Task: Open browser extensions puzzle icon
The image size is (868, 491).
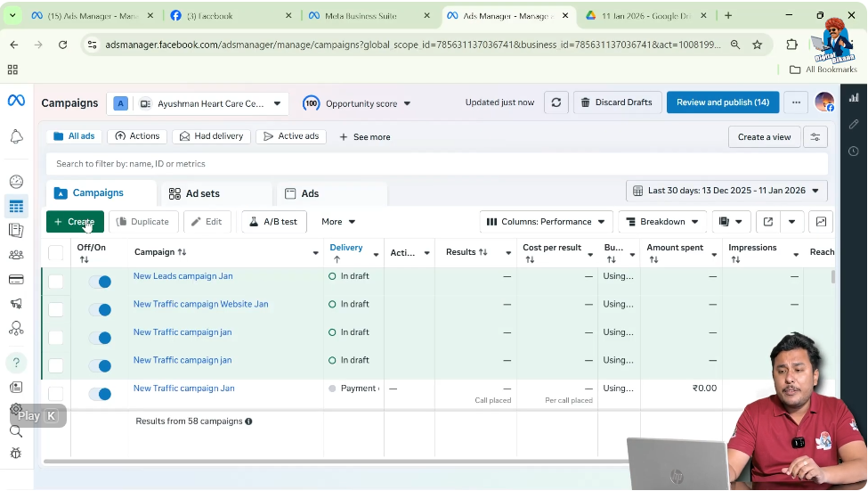Action: point(792,45)
